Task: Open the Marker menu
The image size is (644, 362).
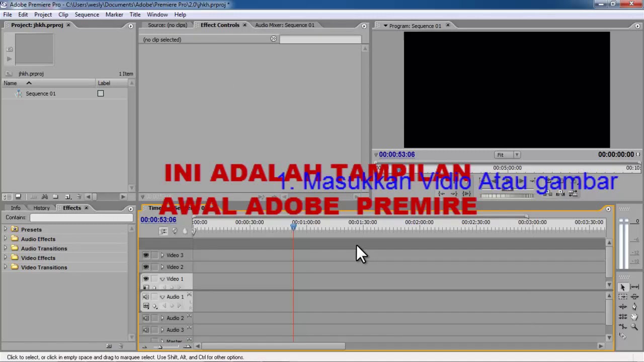Action: [114, 15]
